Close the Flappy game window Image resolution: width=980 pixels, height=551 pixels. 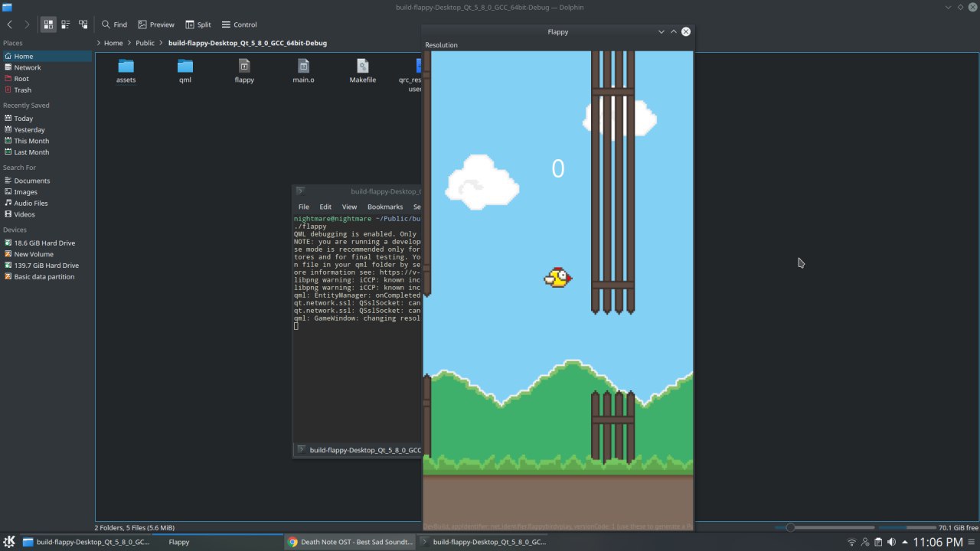[686, 31]
